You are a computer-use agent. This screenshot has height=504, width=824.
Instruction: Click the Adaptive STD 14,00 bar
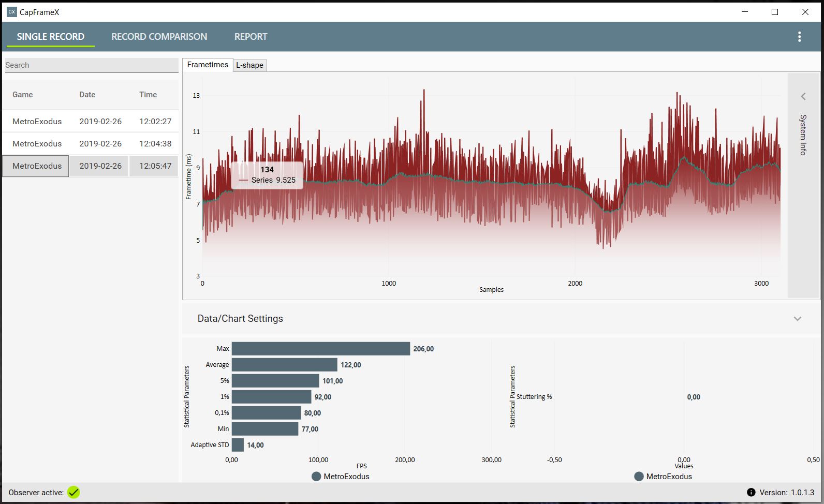(238, 445)
